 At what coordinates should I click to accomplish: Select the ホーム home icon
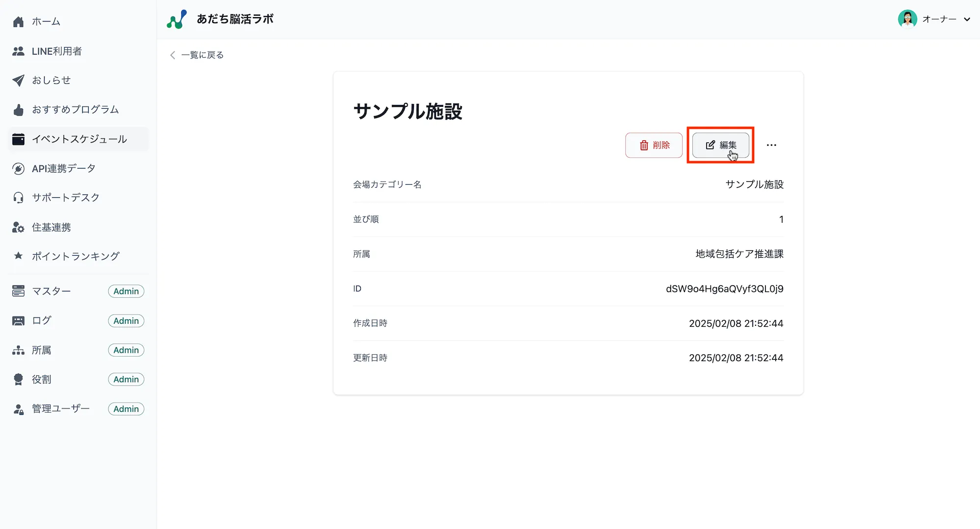tap(18, 21)
